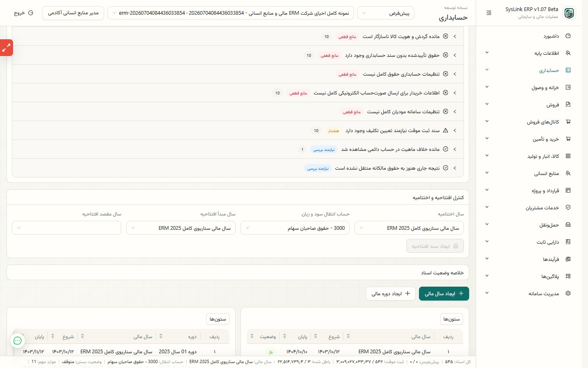Click check circle icon on مانده خلاف ماهیت row
This screenshot has width=588, height=368.
click(445, 149)
